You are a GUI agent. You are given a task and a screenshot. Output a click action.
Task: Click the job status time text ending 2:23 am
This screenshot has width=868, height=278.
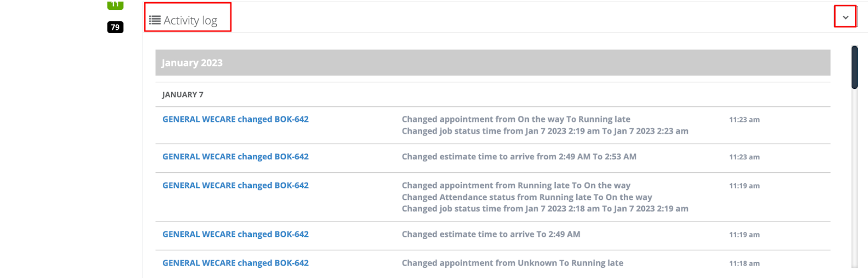coord(545,131)
